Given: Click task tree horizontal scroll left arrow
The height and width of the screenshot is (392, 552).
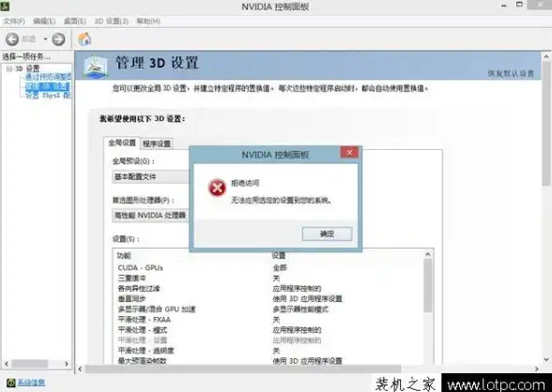Looking at the screenshot, I should point(7,364).
